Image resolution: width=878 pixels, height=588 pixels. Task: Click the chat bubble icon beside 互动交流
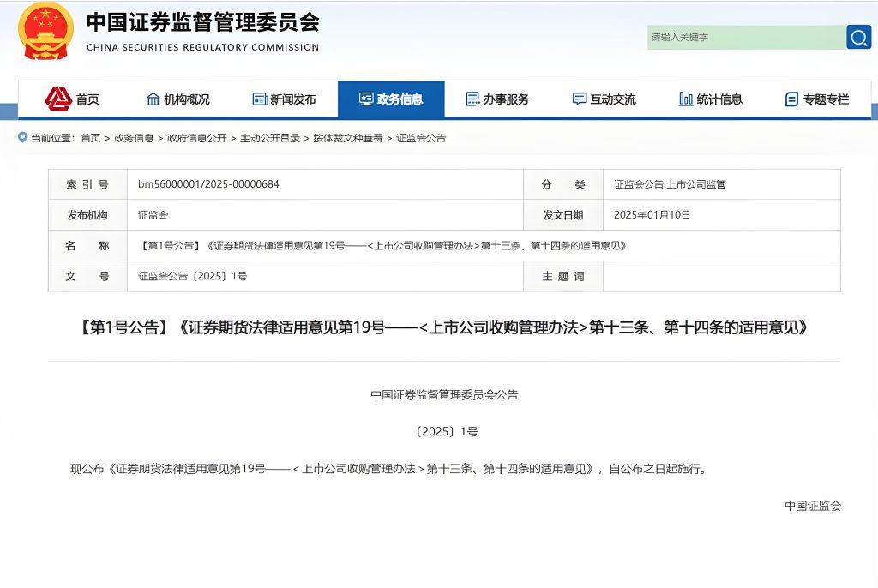(580, 99)
